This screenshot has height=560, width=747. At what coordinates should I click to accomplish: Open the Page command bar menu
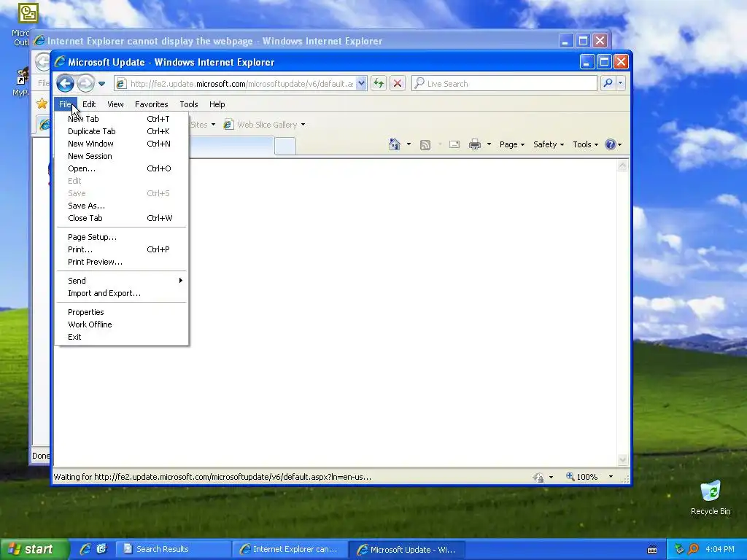511,144
